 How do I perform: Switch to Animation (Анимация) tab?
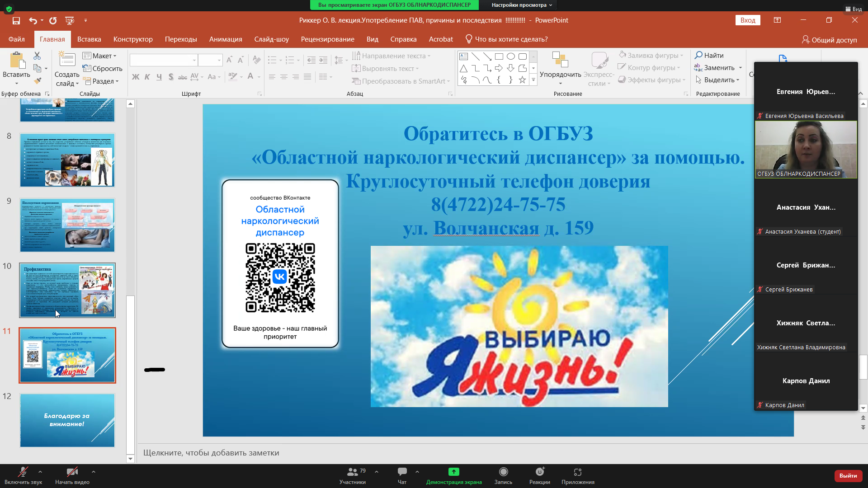tap(226, 39)
